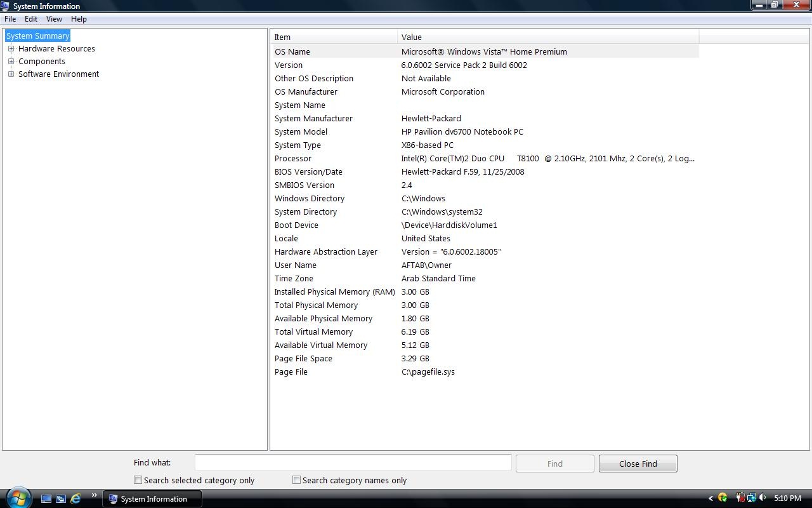Open the Windows Start menu orb

click(18, 497)
